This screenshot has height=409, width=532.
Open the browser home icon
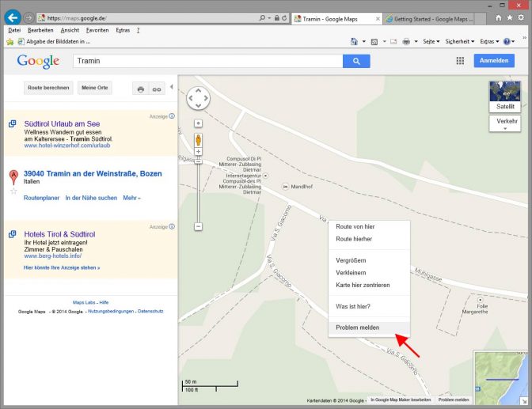(x=499, y=18)
